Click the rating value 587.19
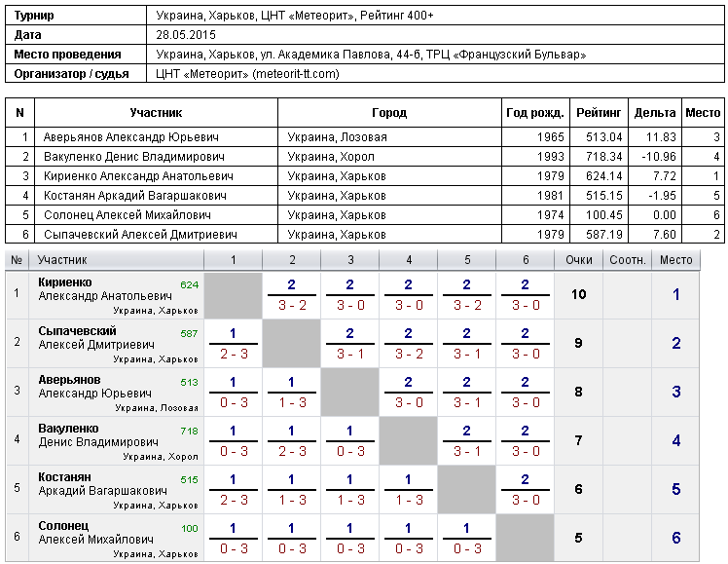The width and height of the screenshot is (728, 564). (x=603, y=235)
